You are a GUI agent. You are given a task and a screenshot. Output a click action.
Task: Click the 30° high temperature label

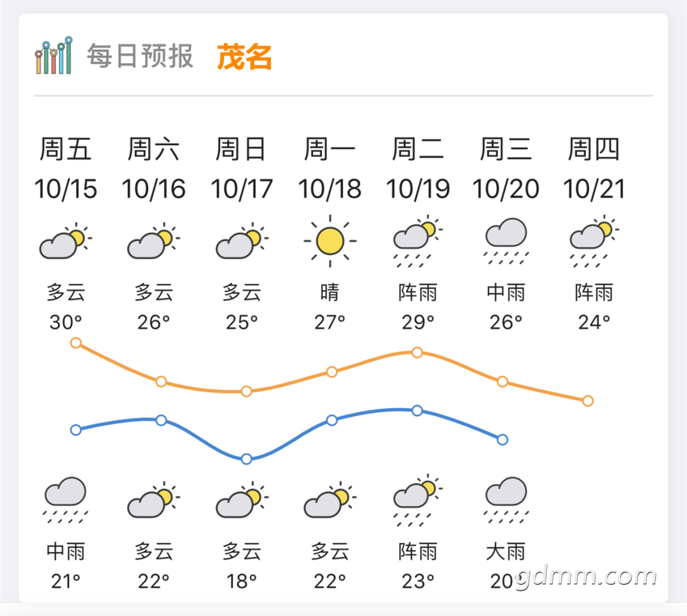tap(66, 323)
